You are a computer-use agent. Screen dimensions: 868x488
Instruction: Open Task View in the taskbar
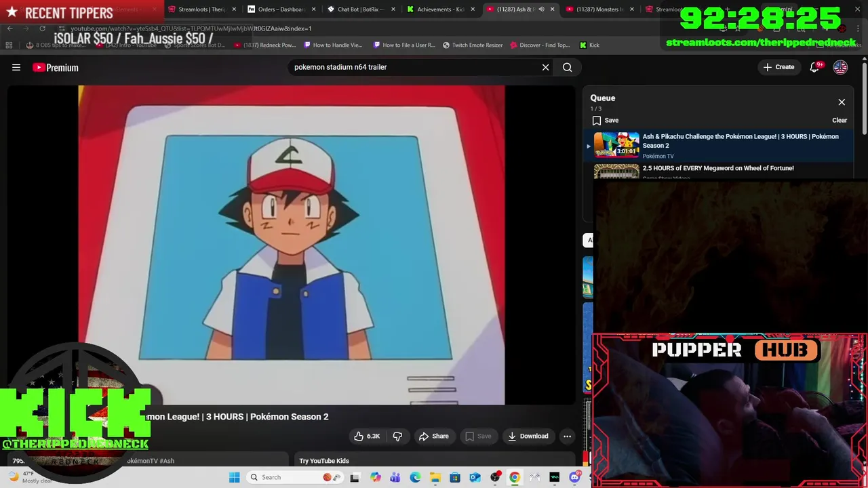(x=355, y=477)
